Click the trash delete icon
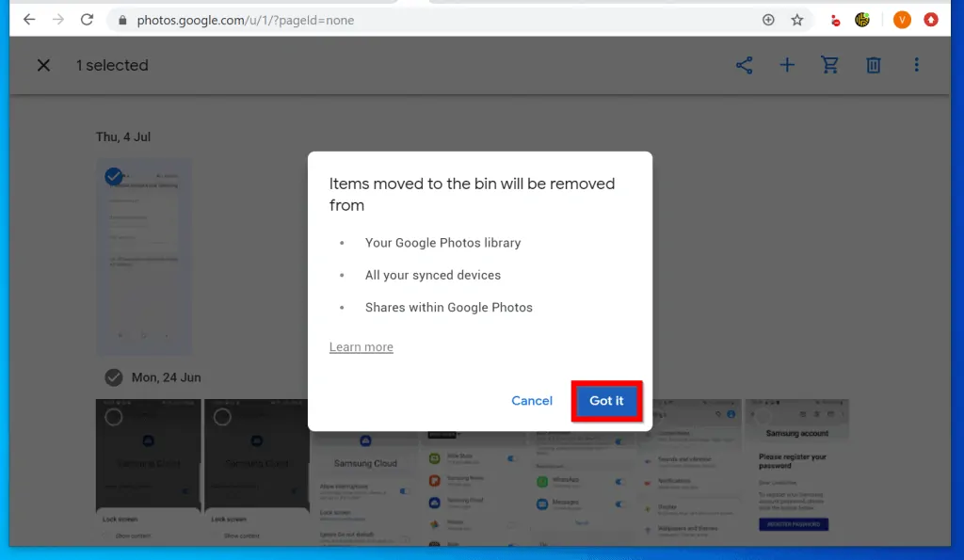This screenshot has width=964, height=560. [x=874, y=65]
